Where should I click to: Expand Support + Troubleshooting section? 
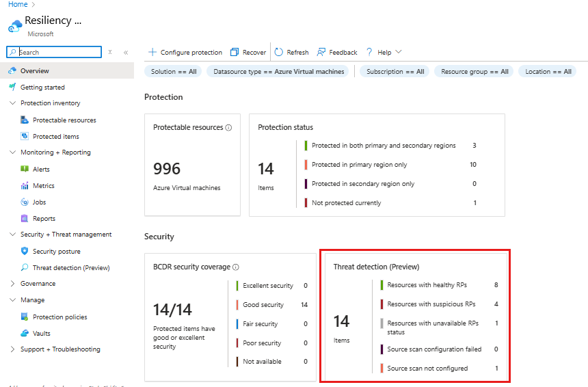(12, 349)
